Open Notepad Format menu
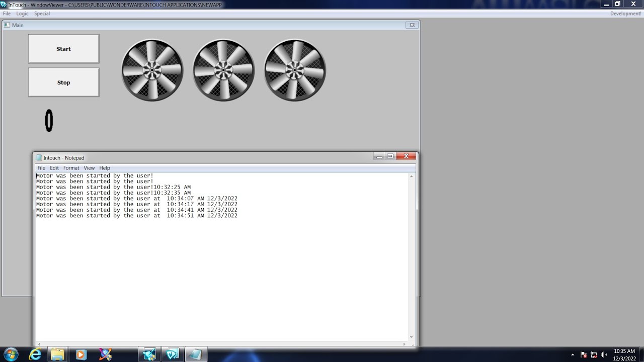Image resolution: width=644 pixels, height=362 pixels. coord(71,168)
